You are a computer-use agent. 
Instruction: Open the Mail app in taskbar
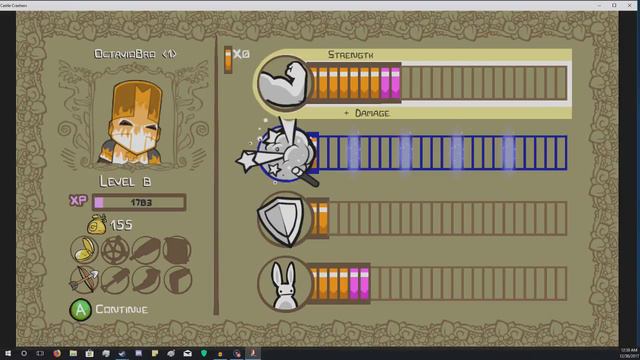click(187, 353)
